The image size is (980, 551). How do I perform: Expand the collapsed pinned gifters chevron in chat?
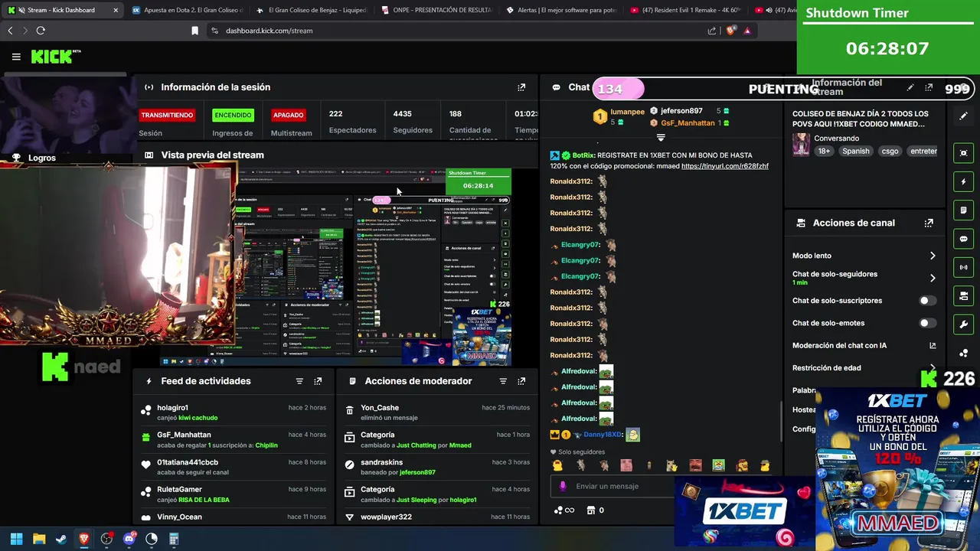point(661,138)
